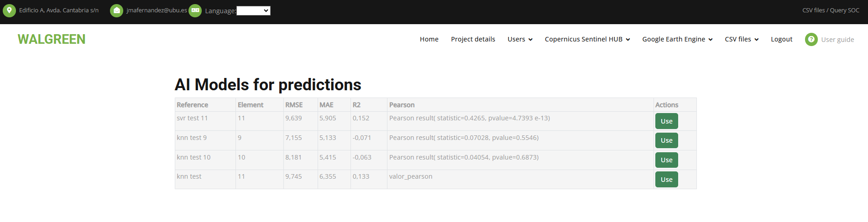Go to the Home page
The width and height of the screenshot is (868, 222).
[x=429, y=39]
